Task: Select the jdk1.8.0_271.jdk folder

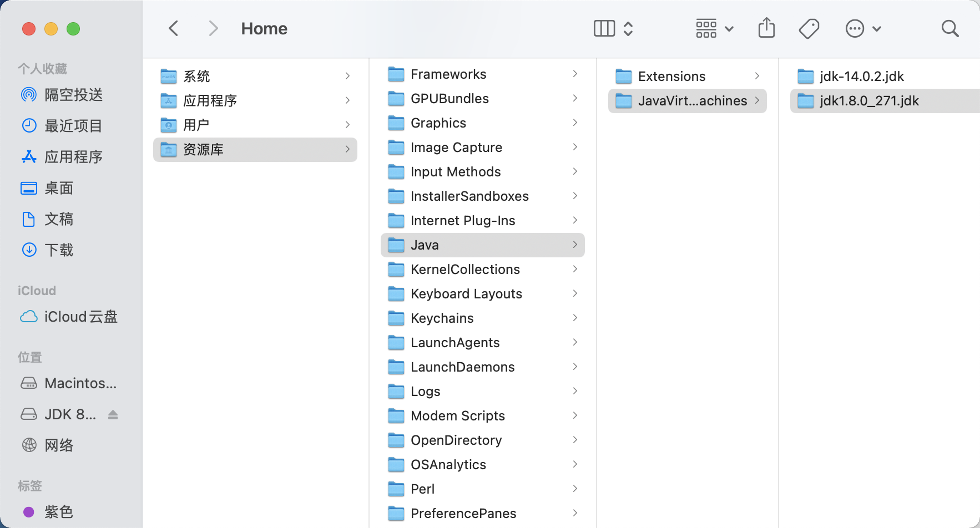Action: 885,100
